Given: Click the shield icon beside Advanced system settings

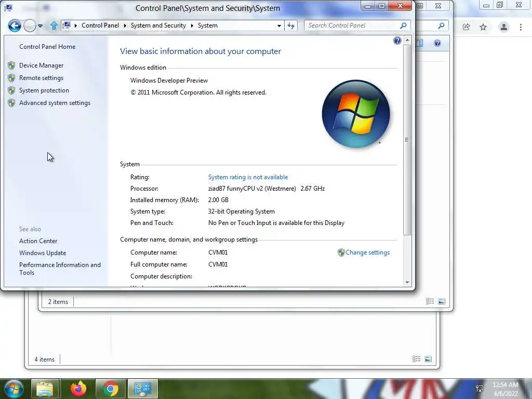Looking at the screenshot, I should 11,103.
